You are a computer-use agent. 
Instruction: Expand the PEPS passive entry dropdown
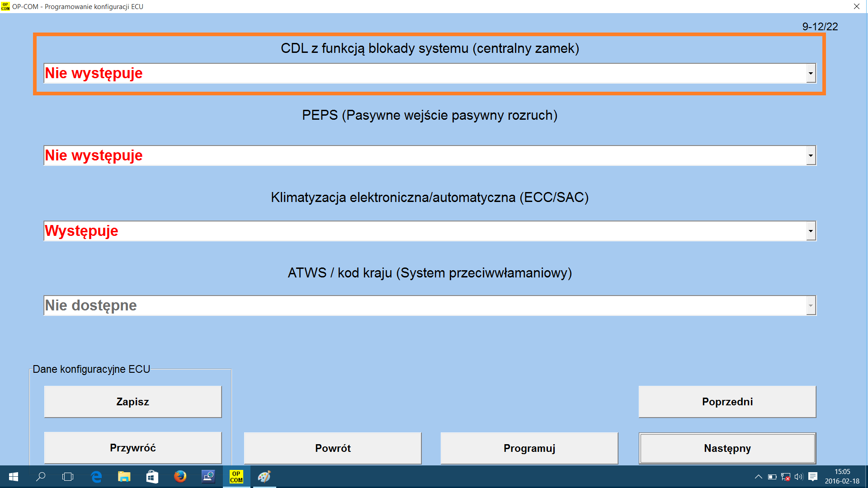[x=811, y=155]
